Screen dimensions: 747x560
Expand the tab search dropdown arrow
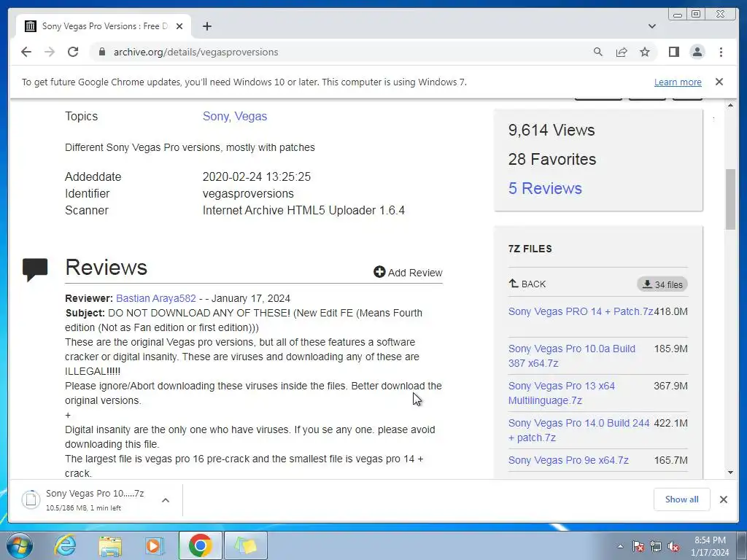[x=652, y=26]
